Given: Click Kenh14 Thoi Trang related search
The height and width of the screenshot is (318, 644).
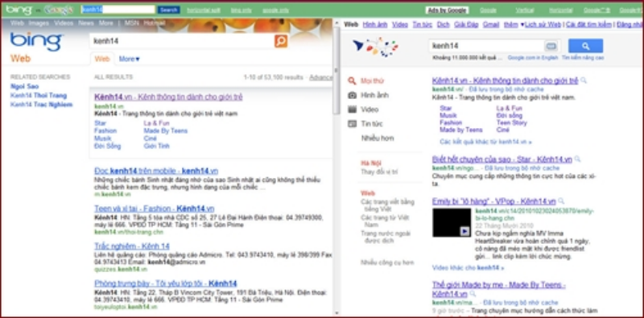Looking at the screenshot, I should click(x=38, y=95).
